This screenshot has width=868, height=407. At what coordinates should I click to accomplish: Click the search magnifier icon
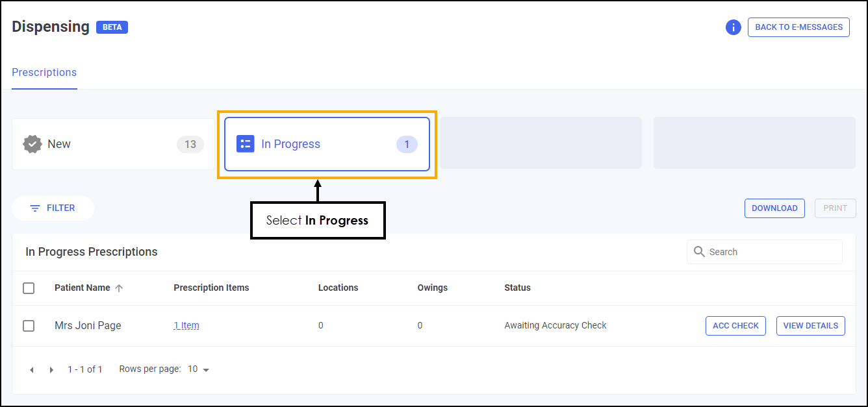click(699, 252)
